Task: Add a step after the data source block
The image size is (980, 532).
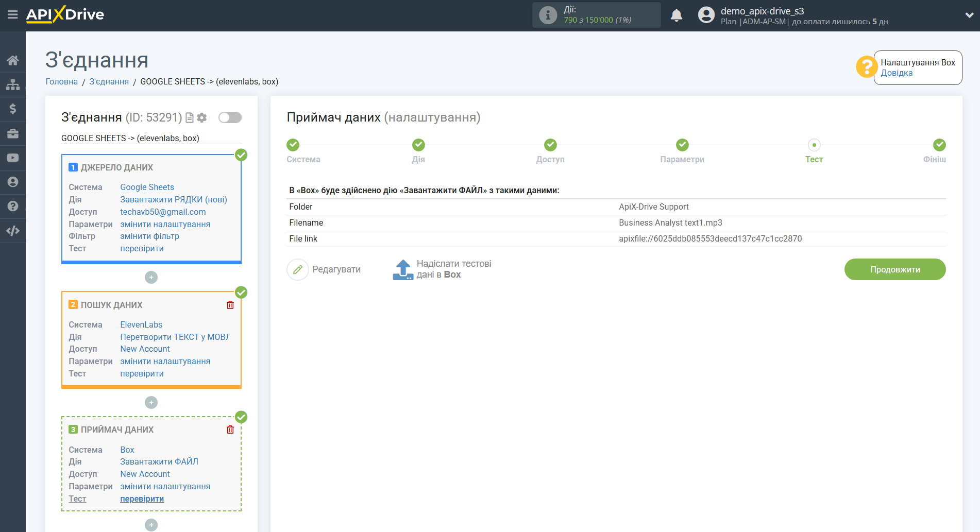Action: pos(151,278)
